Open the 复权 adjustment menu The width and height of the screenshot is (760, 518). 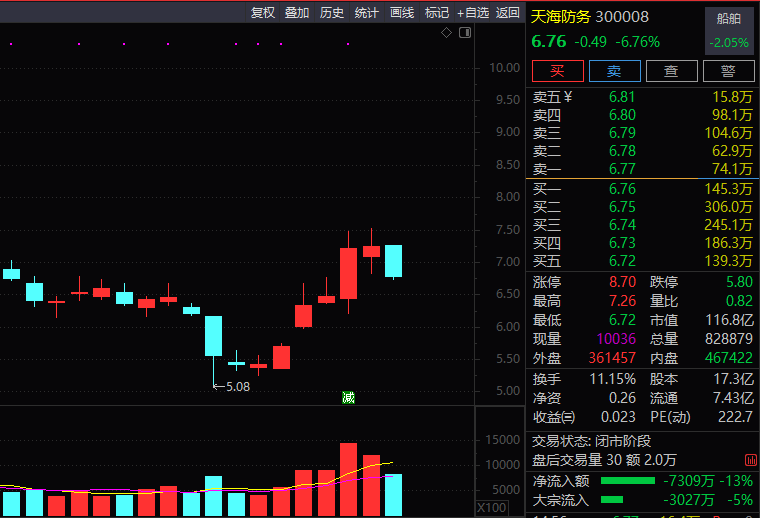(x=263, y=13)
